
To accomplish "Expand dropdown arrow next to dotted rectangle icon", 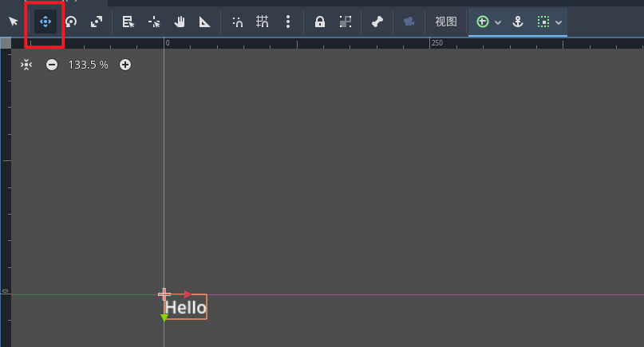I will (x=559, y=22).
